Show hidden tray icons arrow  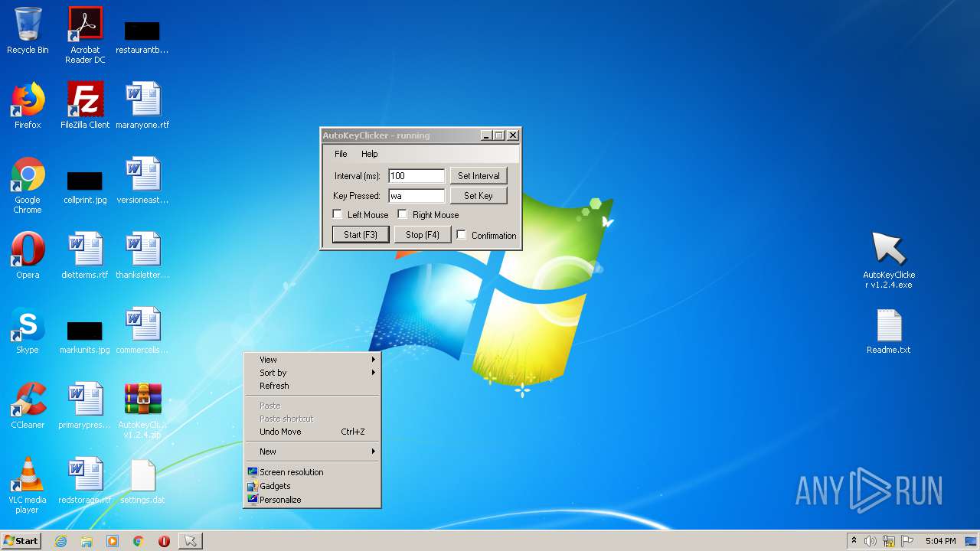click(854, 540)
